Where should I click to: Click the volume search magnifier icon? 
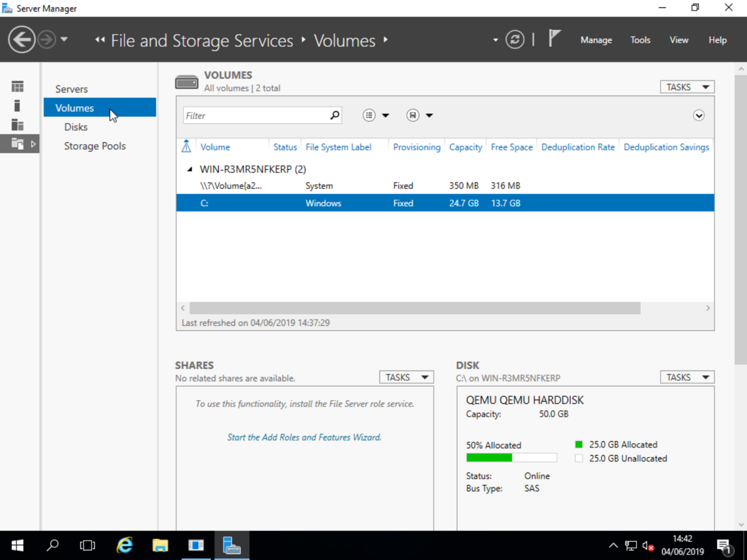334,115
